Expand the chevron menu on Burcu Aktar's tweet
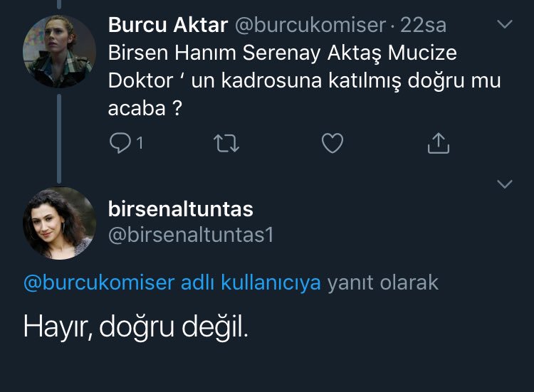The width and height of the screenshot is (534, 392). (504, 25)
